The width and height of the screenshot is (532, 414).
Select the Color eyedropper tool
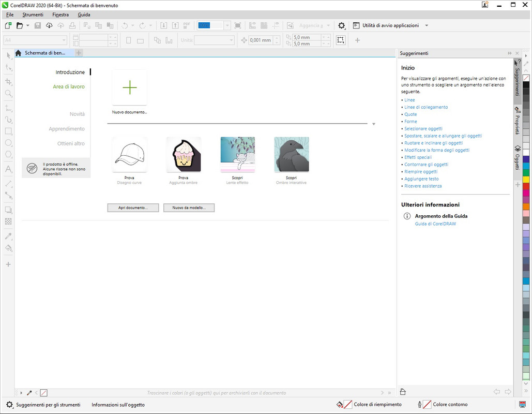click(x=8, y=236)
